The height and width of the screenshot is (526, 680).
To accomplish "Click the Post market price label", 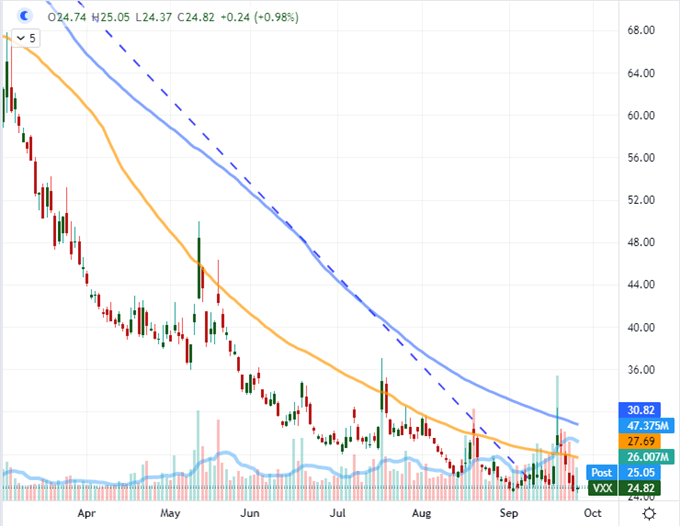I will click(602, 472).
